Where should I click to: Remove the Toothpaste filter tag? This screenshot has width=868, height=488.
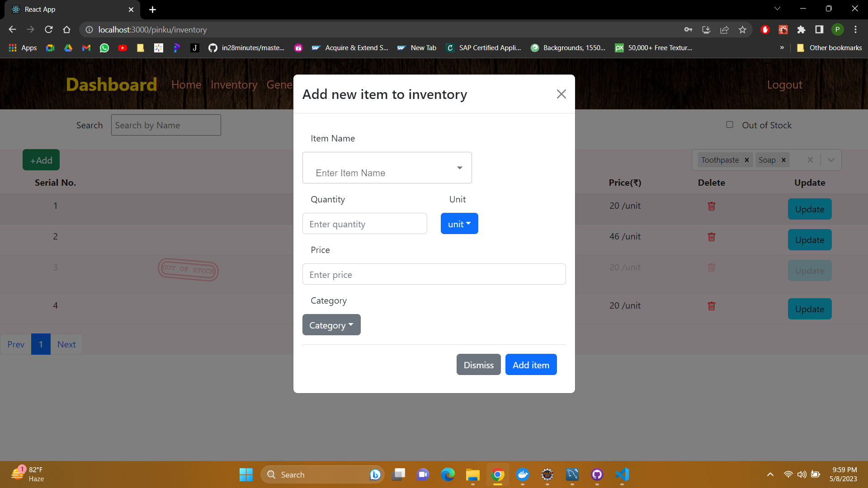tap(746, 160)
